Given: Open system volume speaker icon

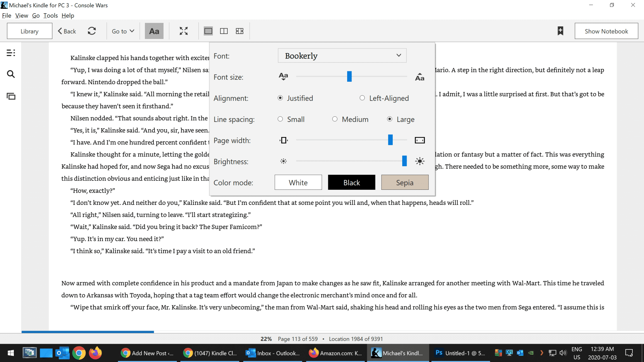Looking at the screenshot, I should click(563, 353).
